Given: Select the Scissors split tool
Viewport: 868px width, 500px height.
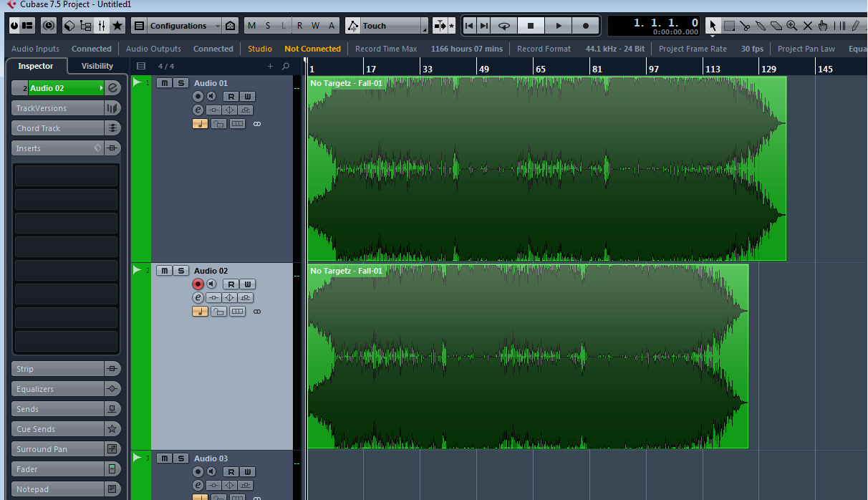Looking at the screenshot, I should [x=745, y=26].
